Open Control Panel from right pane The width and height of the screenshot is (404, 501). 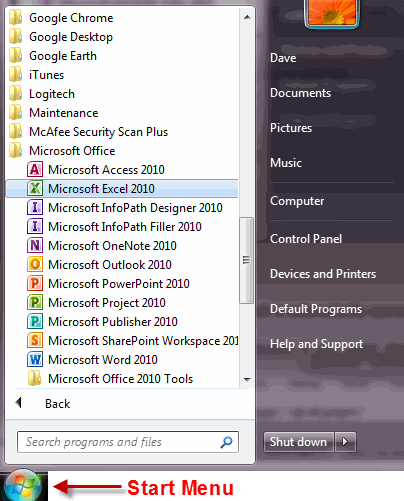pyautogui.click(x=306, y=239)
